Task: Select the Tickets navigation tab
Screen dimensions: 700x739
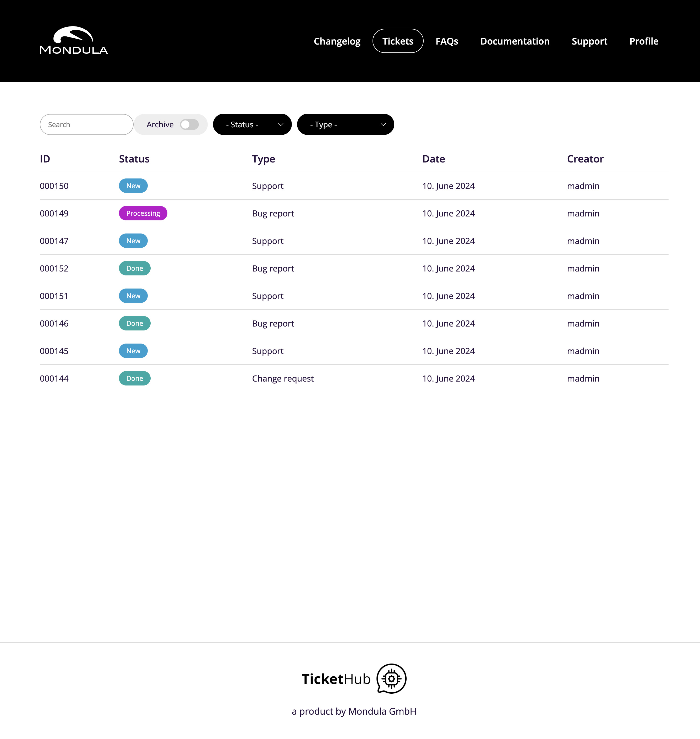Action: 398,41
